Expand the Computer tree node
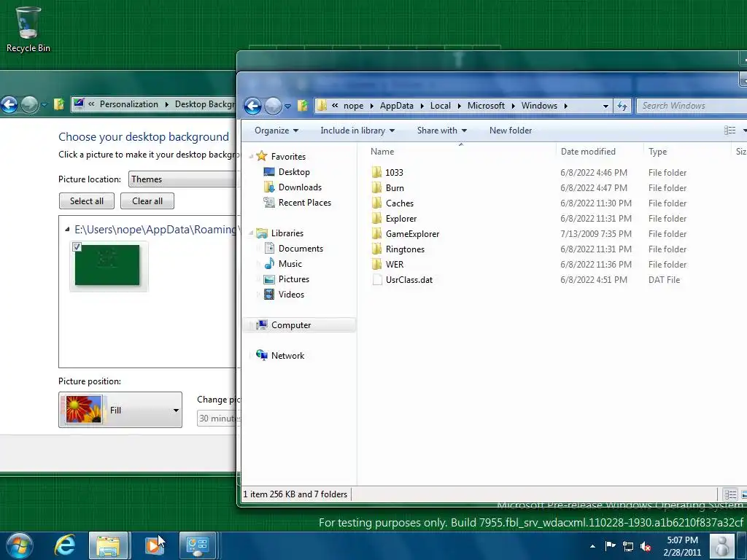Image resolution: width=747 pixels, height=560 pixels. pyautogui.click(x=251, y=325)
